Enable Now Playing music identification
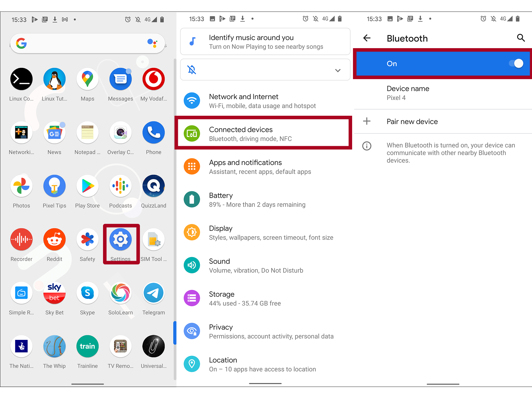 [x=265, y=41]
